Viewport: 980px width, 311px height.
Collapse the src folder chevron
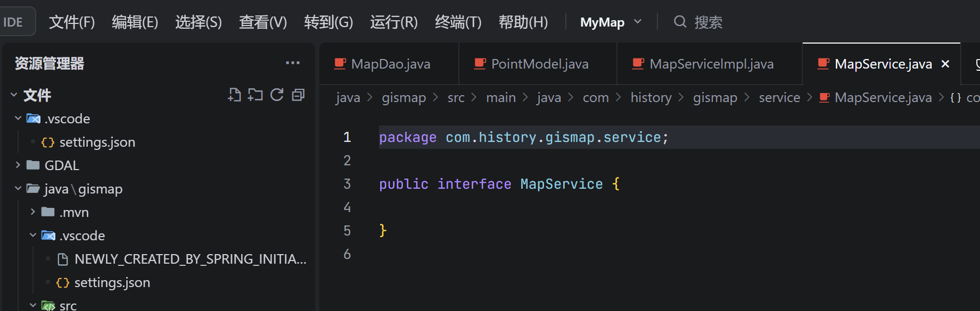coord(33,305)
